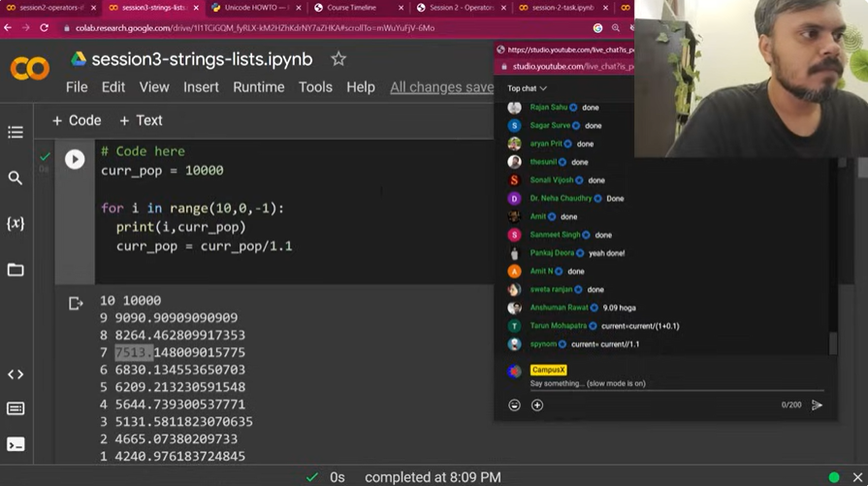Click the cell output clear icon
This screenshot has height=486, width=868.
tap(76, 304)
